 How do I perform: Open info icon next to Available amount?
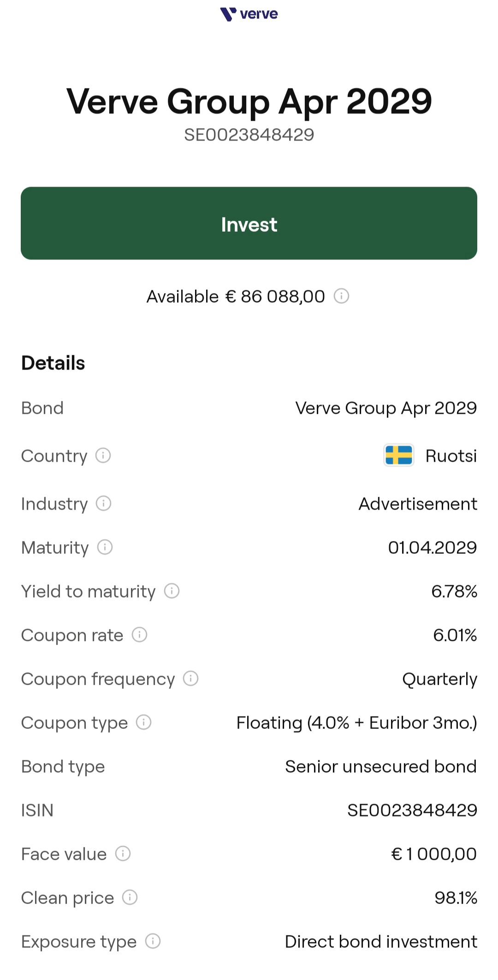(341, 296)
